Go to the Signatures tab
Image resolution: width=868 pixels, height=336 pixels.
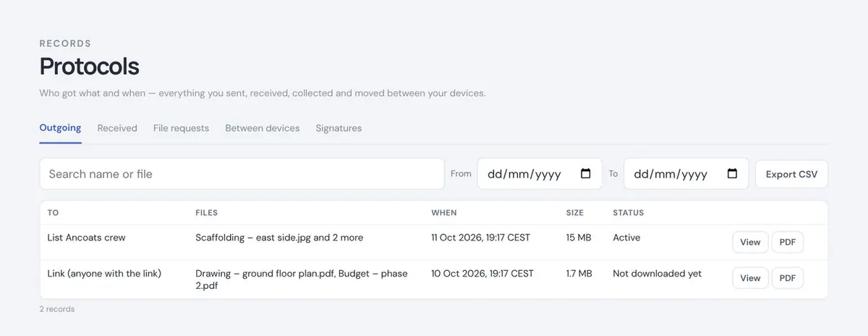click(339, 128)
